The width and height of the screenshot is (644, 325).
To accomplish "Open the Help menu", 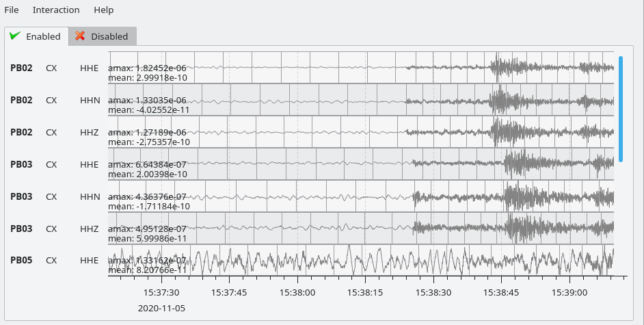I will (x=104, y=10).
